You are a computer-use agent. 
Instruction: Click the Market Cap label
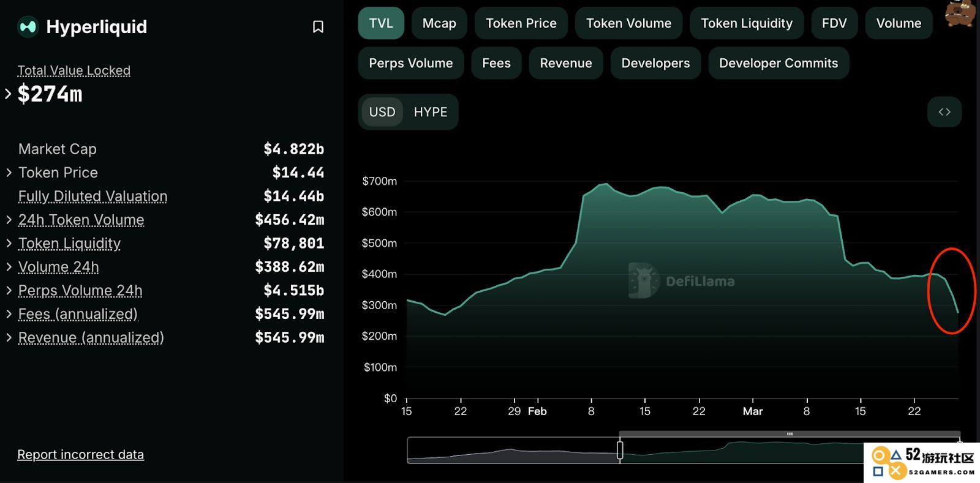(x=58, y=149)
